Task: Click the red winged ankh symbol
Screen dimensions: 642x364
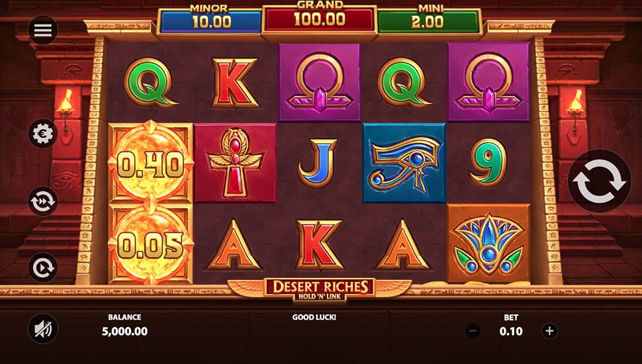Action: 235,163
